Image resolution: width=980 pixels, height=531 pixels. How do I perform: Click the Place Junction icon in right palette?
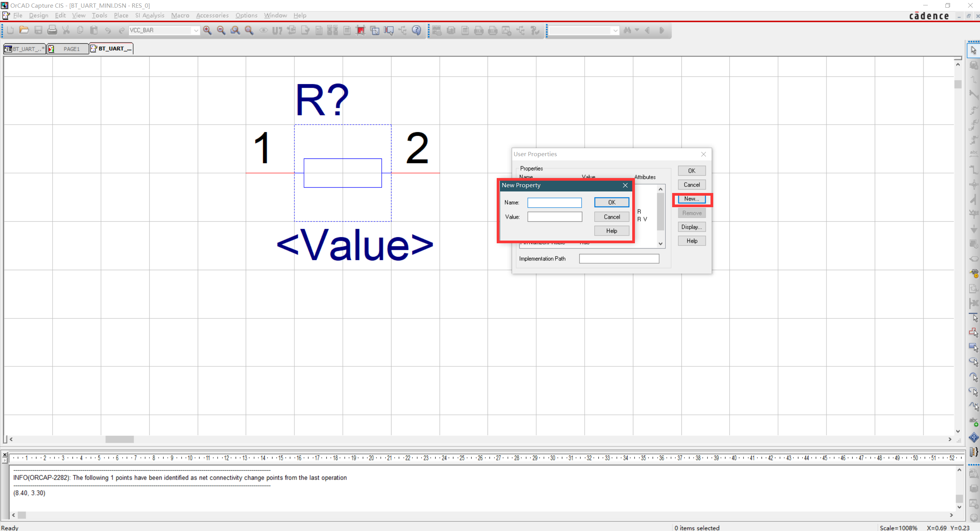(x=973, y=184)
